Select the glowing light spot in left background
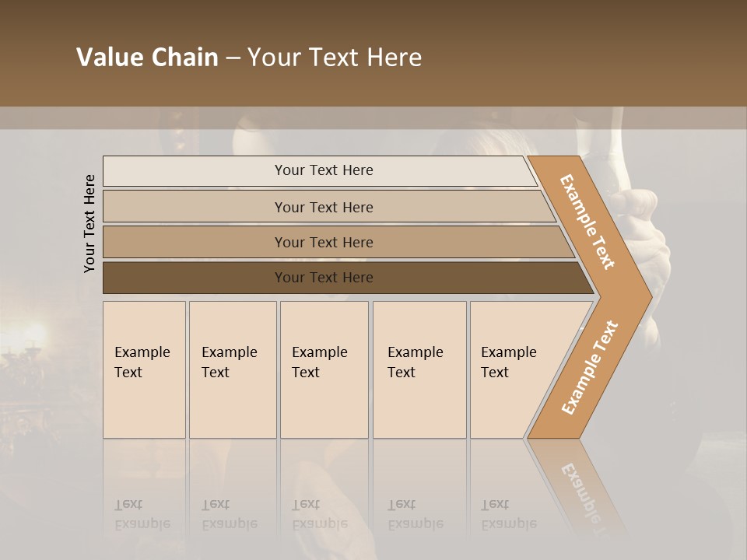 (35, 336)
